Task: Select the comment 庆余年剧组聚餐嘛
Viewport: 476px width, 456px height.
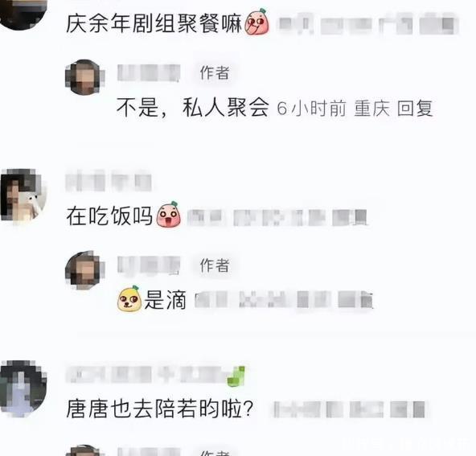Action: pos(154,23)
